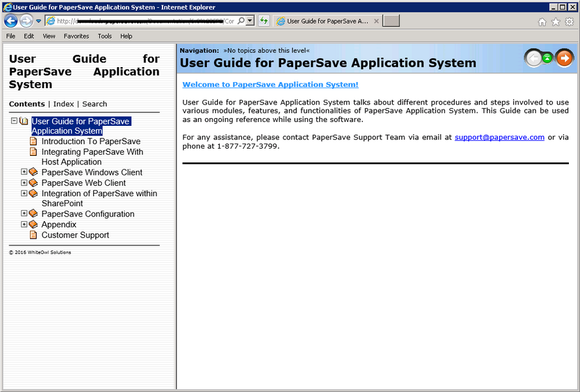Click page icon beside Integrating PaperSave With Host
Viewport: 580px width, 392px height.
[33, 151]
